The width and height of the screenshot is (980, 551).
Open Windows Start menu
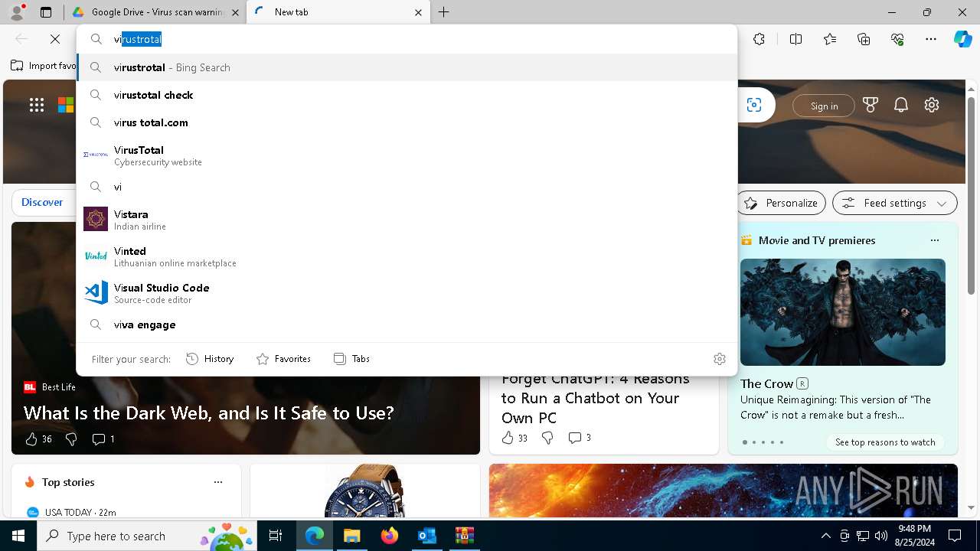(x=18, y=536)
